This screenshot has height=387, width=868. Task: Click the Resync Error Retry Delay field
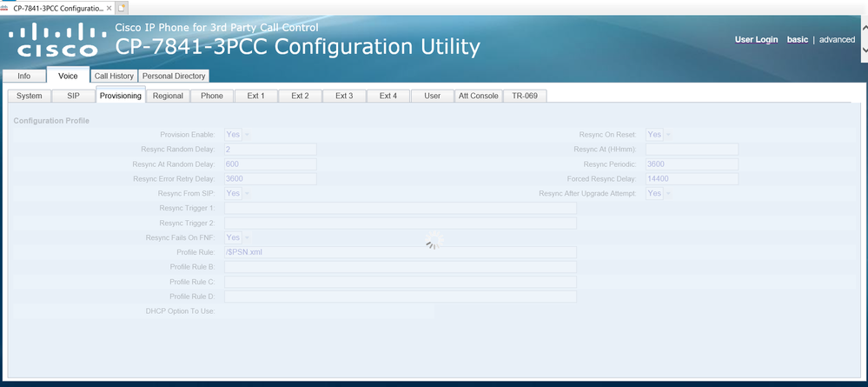click(270, 179)
